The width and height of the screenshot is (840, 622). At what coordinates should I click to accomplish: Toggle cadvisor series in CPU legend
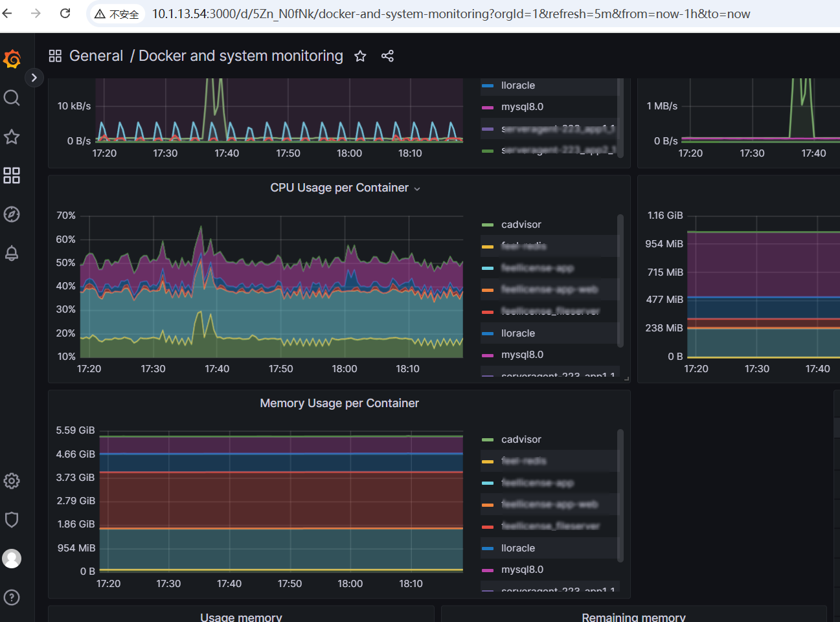pos(521,225)
